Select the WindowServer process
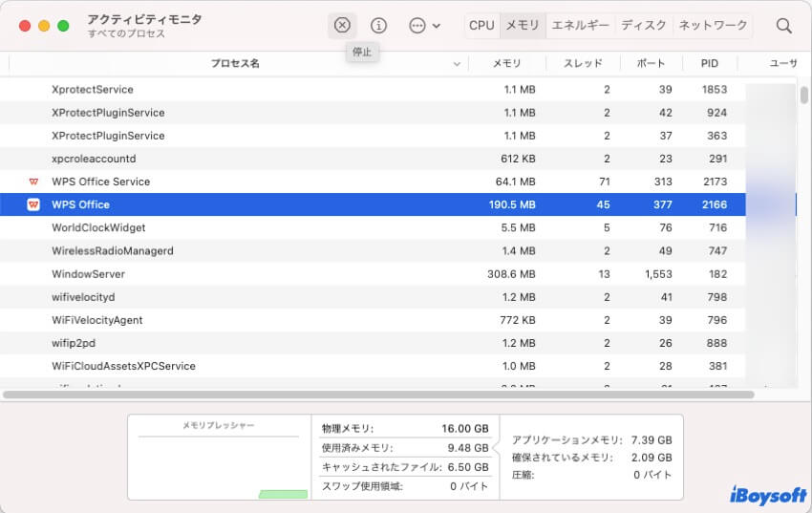Viewport: 812px width, 513px height. [373, 274]
